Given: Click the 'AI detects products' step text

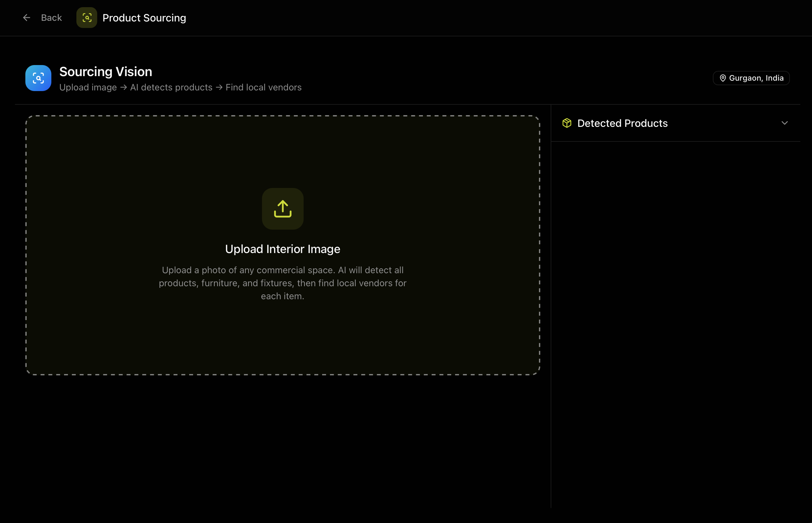Looking at the screenshot, I should (171, 87).
